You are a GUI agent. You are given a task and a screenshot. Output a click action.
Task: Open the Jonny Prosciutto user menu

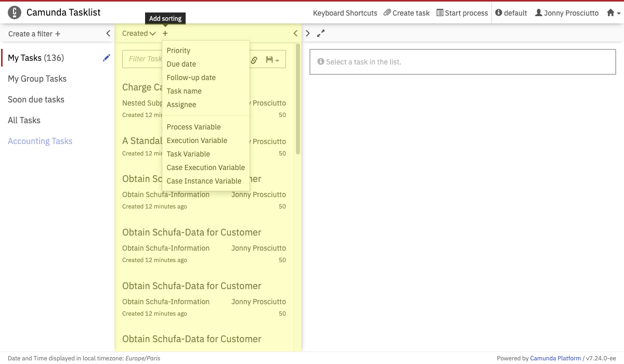566,13
